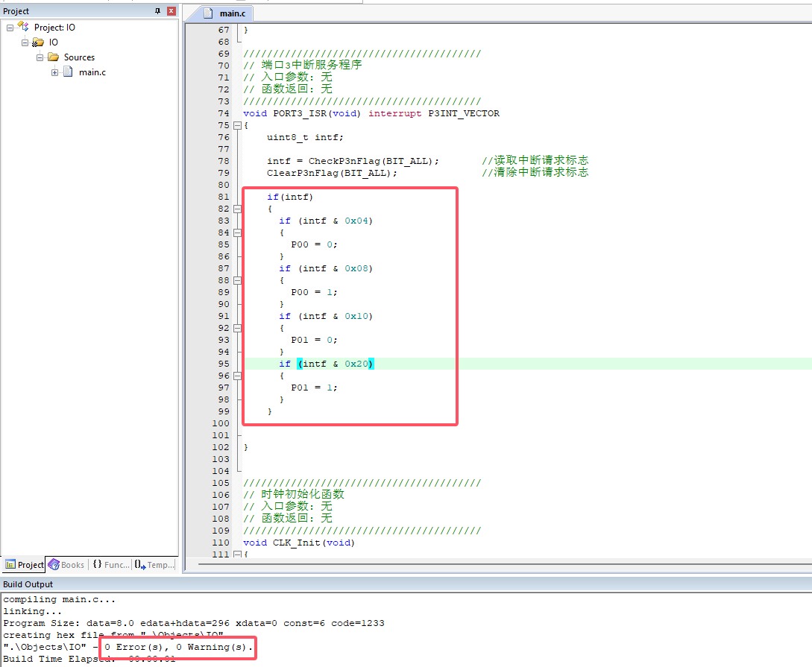Click comment '// 端口3中断服务程序'

303,65
